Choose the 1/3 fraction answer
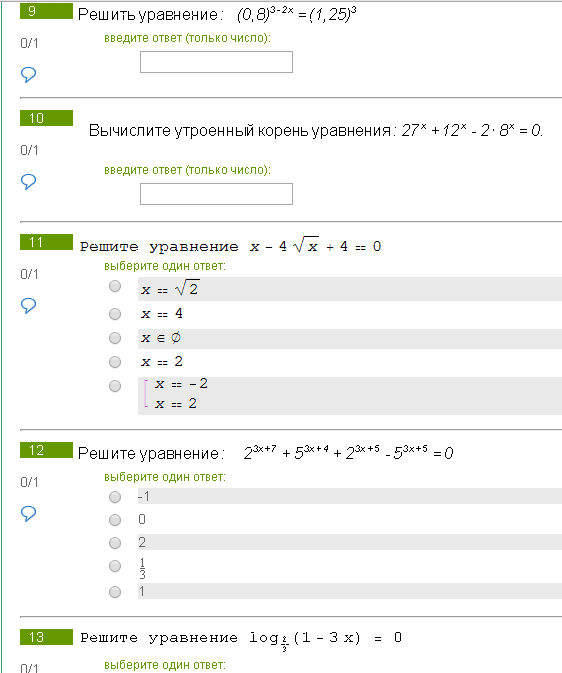 coord(115,566)
